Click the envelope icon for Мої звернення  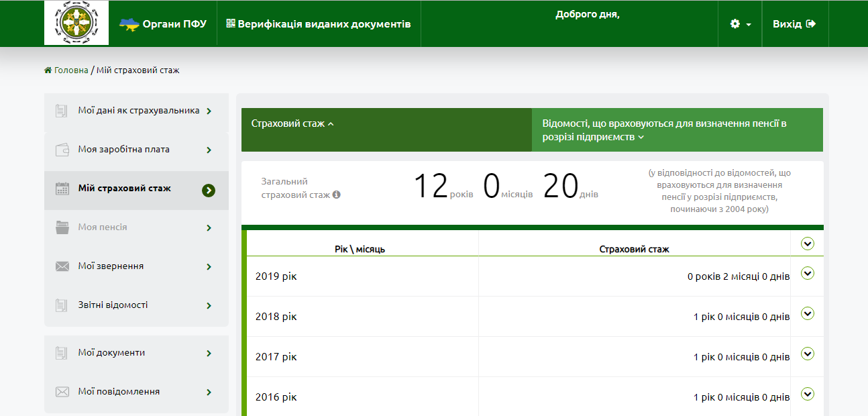(x=62, y=266)
